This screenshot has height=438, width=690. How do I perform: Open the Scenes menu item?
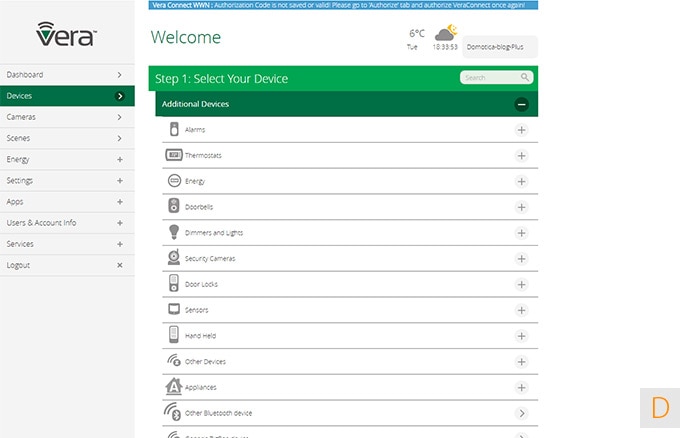point(67,138)
